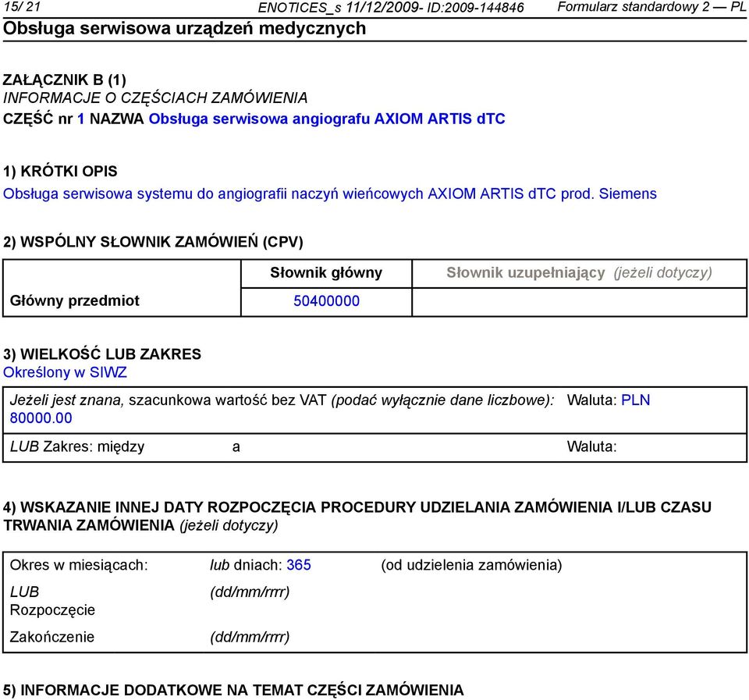The image size is (749, 700).
Task: Click 'Słownik uzupełniający' column header
Action: coord(579,273)
